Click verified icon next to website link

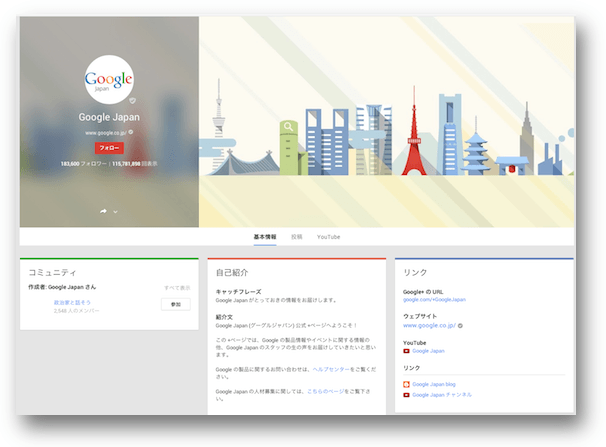(x=460, y=326)
